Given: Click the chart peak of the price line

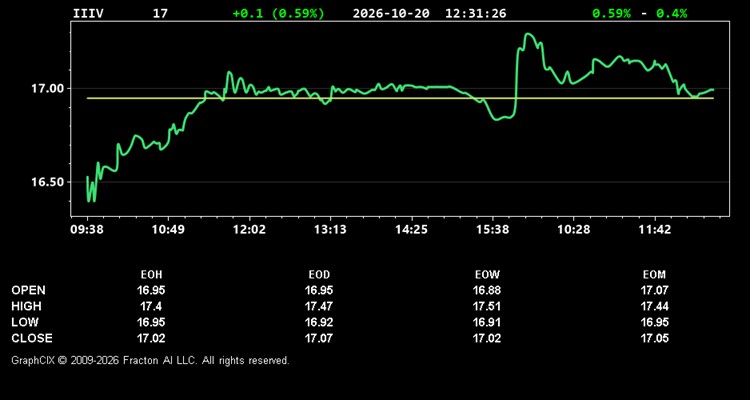Looking at the screenshot, I should tap(528, 34).
